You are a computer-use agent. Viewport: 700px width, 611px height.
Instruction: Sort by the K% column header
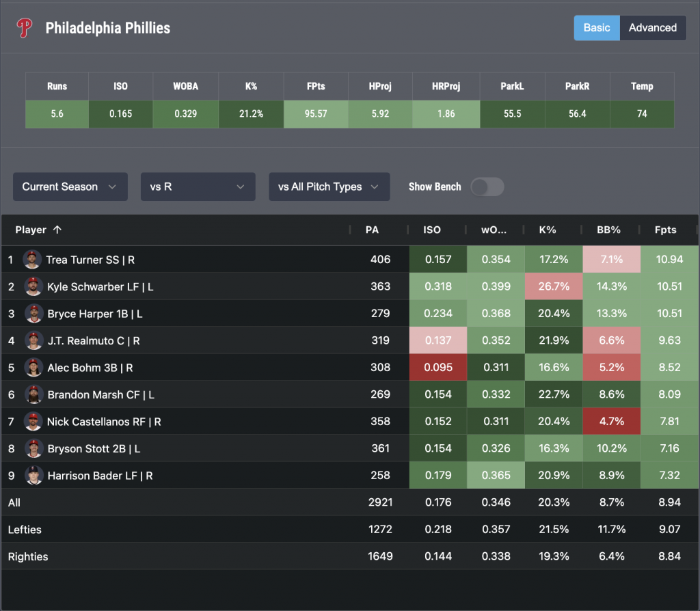click(547, 230)
